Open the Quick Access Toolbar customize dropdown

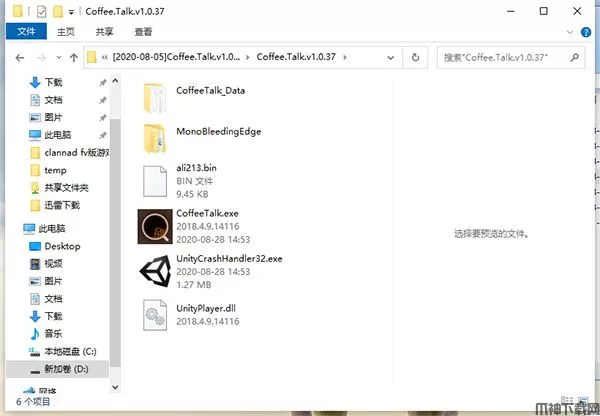coord(71,12)
